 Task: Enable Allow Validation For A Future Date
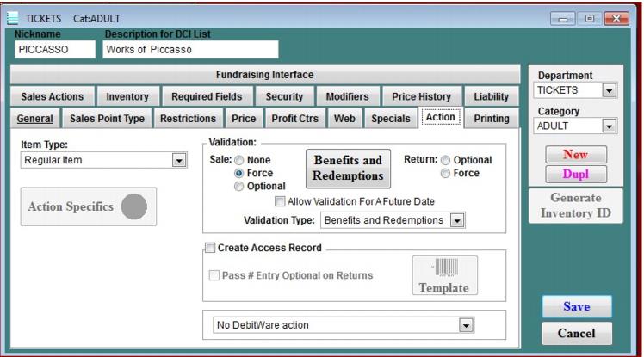[x=280, y=201]
